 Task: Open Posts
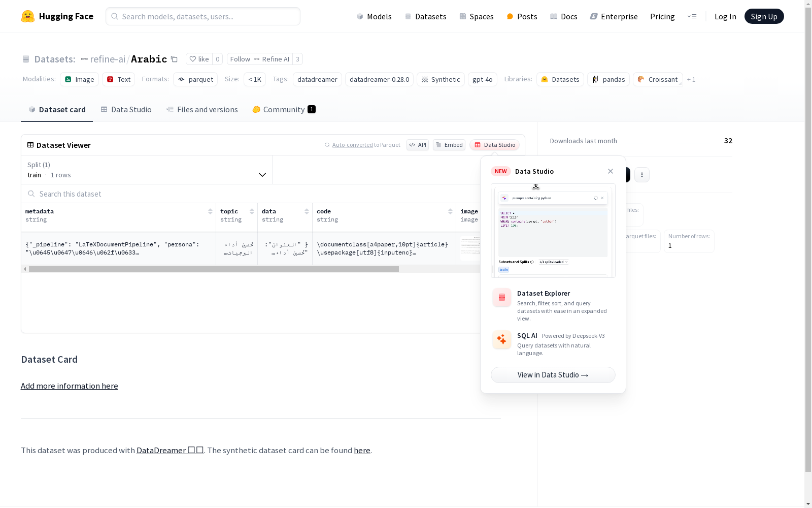click(522, 16)
